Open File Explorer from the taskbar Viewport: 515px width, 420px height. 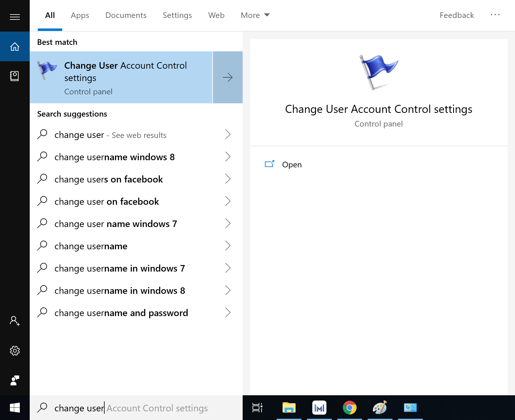click(x=289, y=408)
